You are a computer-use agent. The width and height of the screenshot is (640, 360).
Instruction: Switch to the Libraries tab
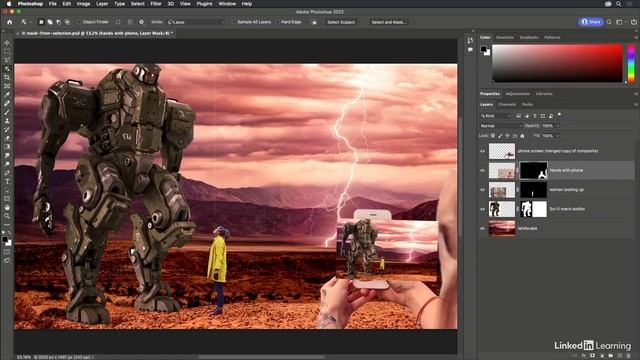coord(544,94)
